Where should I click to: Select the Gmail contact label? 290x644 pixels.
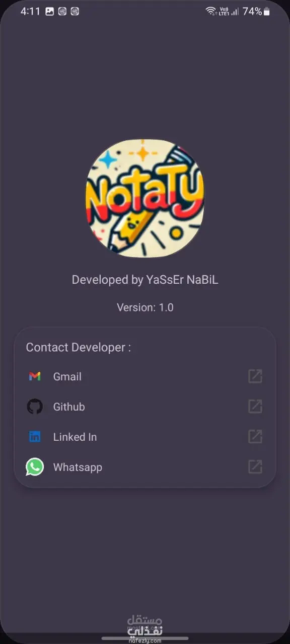click(x=67, y=377)
